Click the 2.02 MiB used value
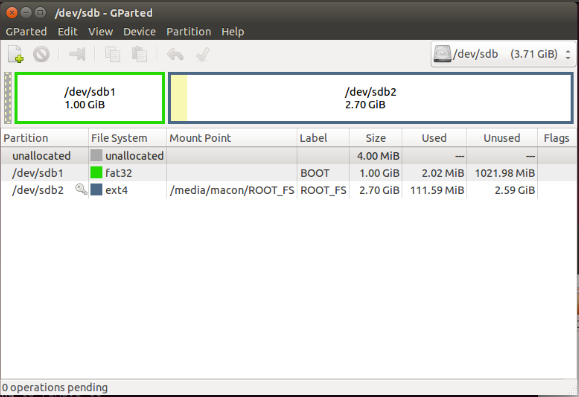This screenshot has height=397, width=579. 443,173
